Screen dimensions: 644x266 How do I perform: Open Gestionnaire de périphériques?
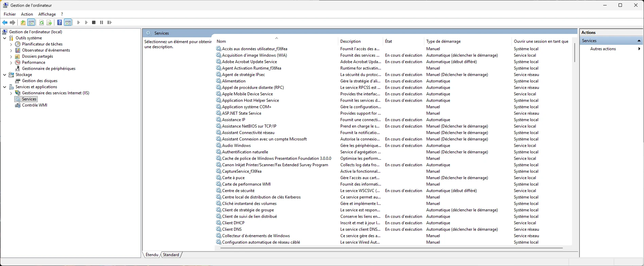(x=49, y=69)
